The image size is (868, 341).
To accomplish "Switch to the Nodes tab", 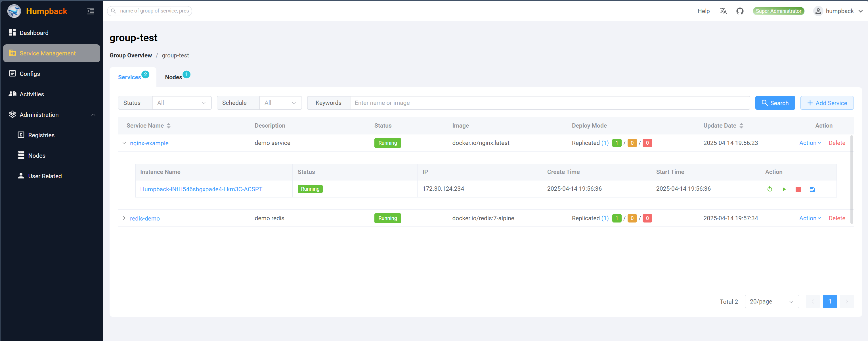I will [173, 77].
